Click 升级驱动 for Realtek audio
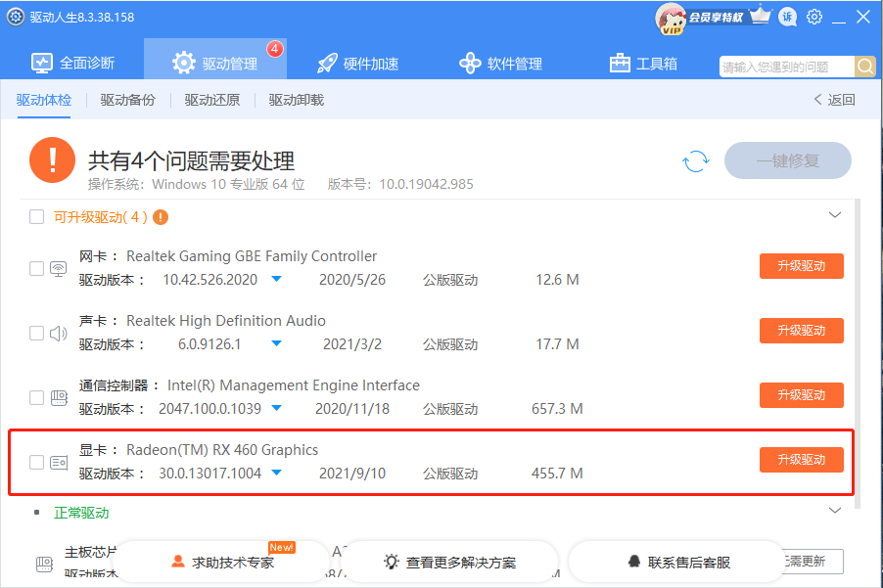This screenshot has height=588, width=883. pos(802,331)
